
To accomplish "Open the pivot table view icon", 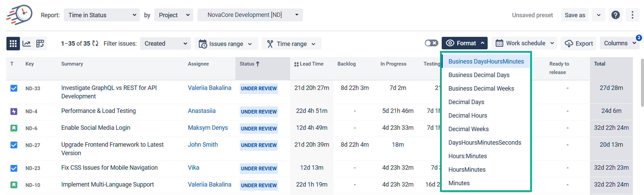I will 40,44.
